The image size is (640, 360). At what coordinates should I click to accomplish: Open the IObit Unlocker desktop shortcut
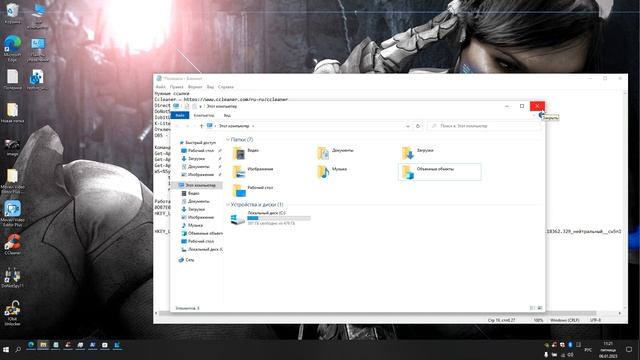click(x=12, y=313)
